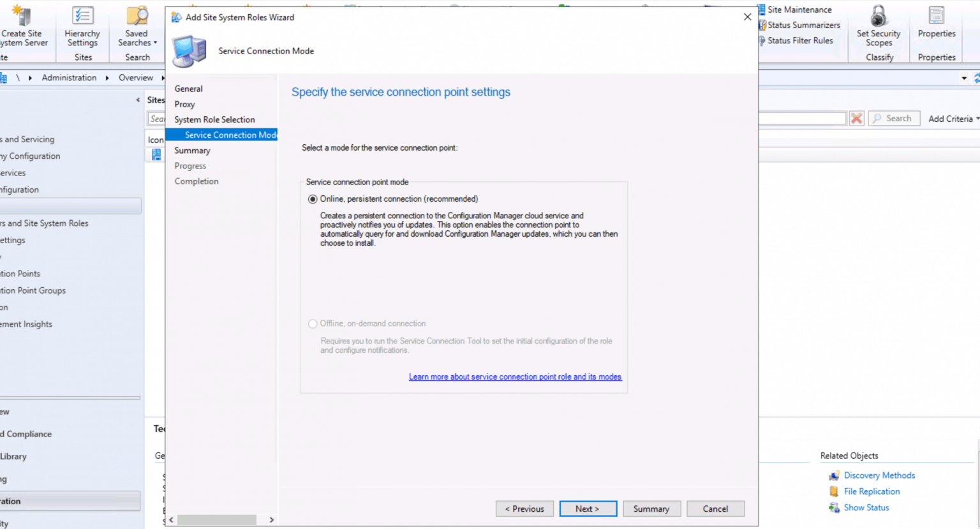Open the Saved Searches ribbon icon
Screen dimensions: 980x529
point(137,16)
